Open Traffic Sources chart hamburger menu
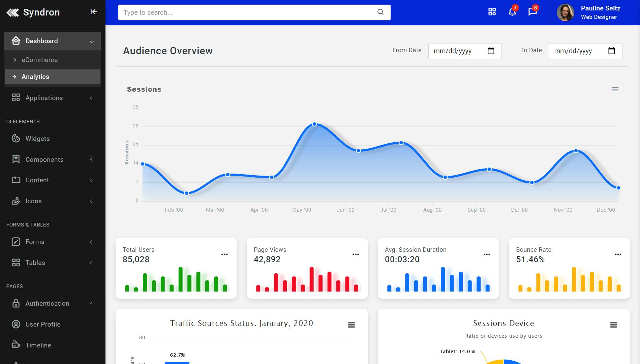Screen dimensions: 640x364 click(x=351, y=325)
